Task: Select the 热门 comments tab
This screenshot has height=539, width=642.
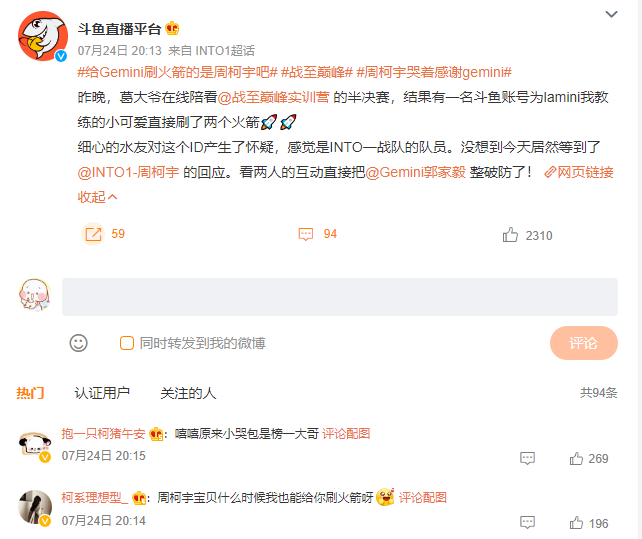Action: [x=30, y=393]
